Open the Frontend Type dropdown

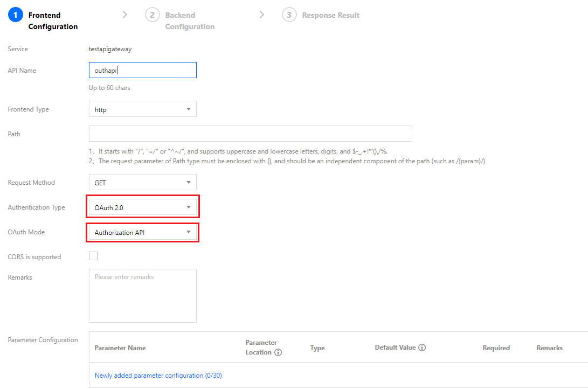coord(142,109)
